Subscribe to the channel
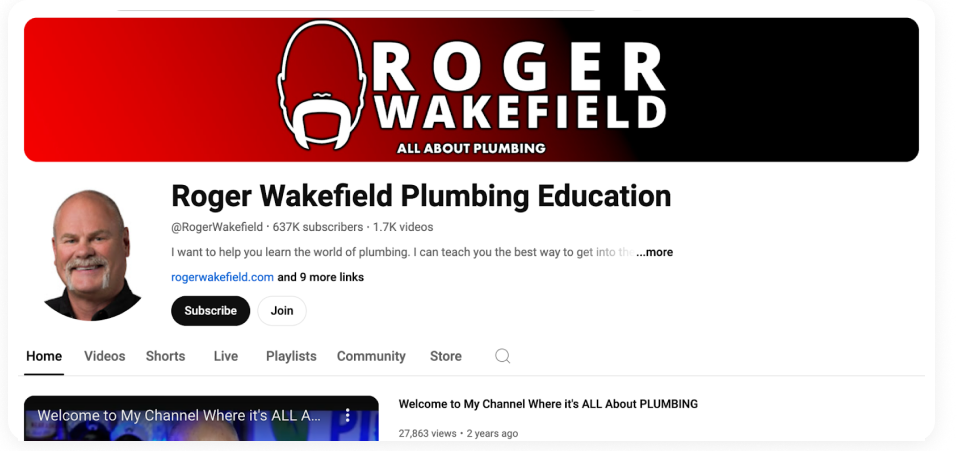The width and height of the screenshot is (958, 451). tap(210, 310)
